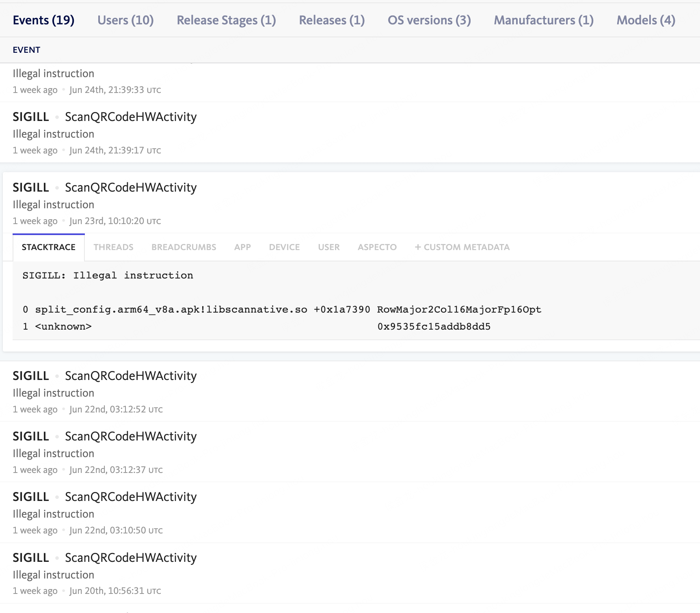Click the offset +0x1a7390 in frame 0
This screenshot has height=613, width=700.
(342, 309)
